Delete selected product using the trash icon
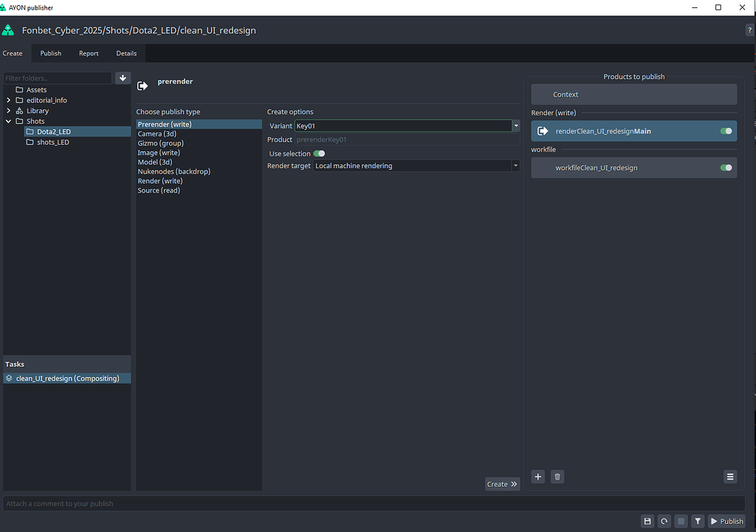 pyautogui.click(x=557, y=477)
